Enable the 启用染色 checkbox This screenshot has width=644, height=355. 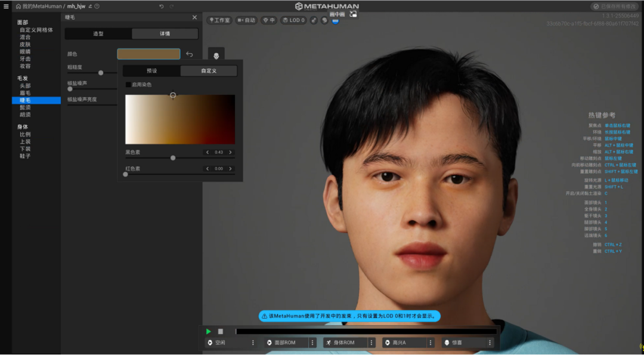coord(128,85)
